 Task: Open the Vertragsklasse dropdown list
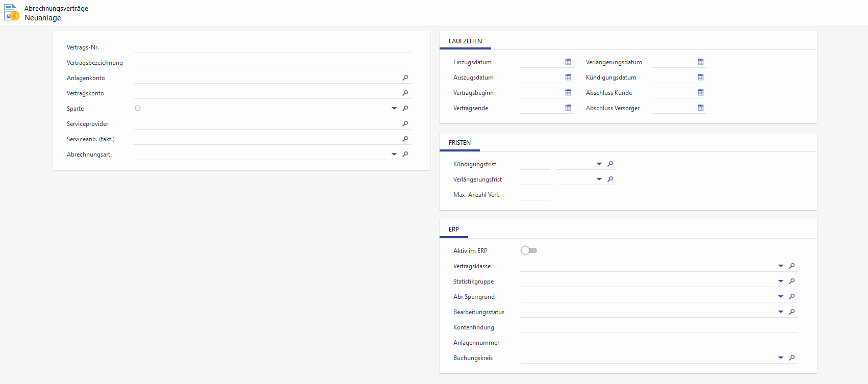click(780, 266)
